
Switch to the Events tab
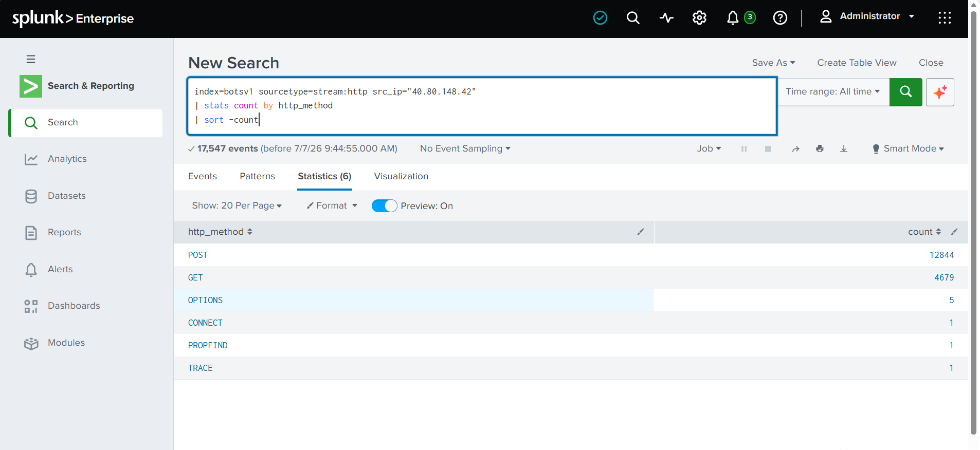click(203, 176)
